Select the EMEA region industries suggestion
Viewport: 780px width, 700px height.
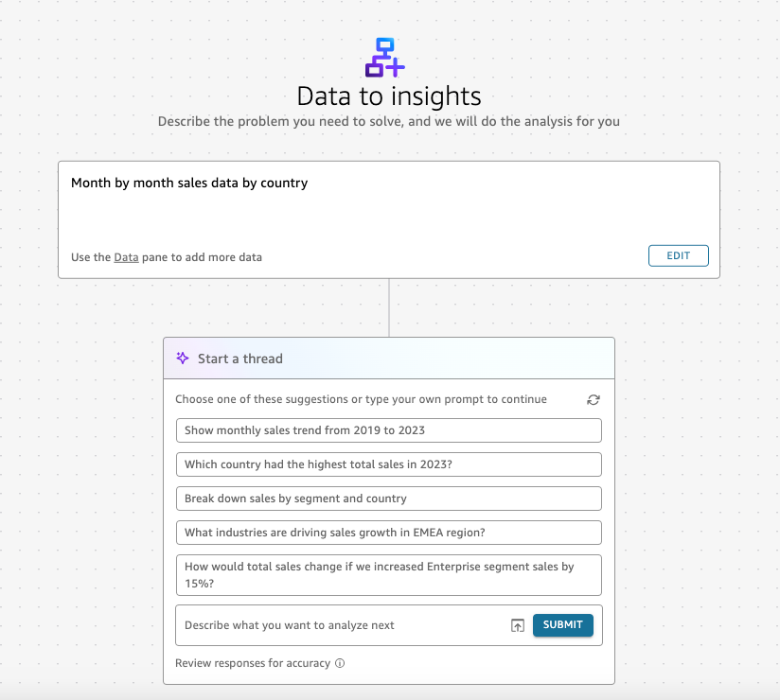click(x=388, y=533)
